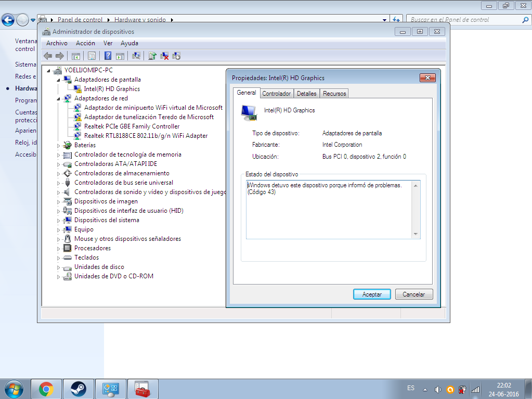Open the Acción menu

click(x=85, y=43)
